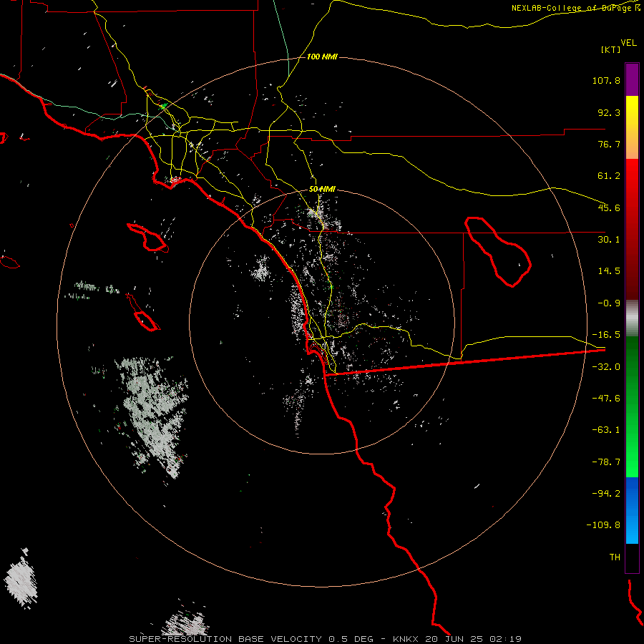Click the '50 NMI' range ring label

click(x=322, y=189)
